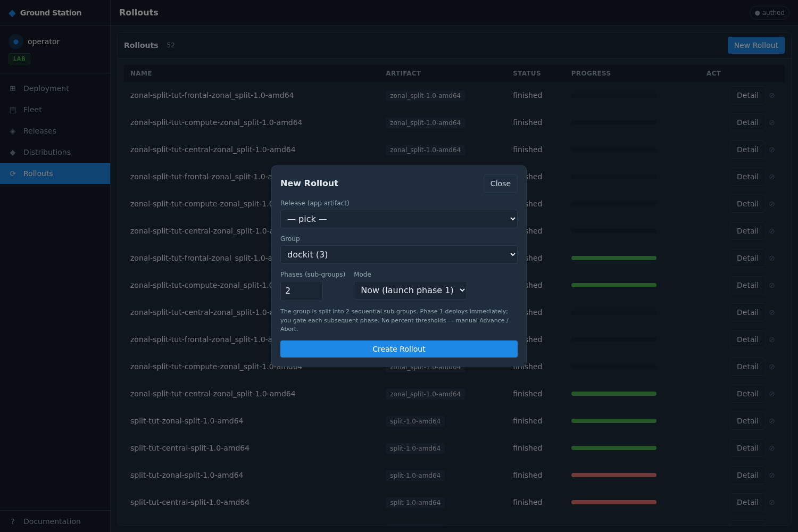Viewport: 798px width, 532px height.
Task: Go to Releases in the sidebar
Action: click(55, 131)
